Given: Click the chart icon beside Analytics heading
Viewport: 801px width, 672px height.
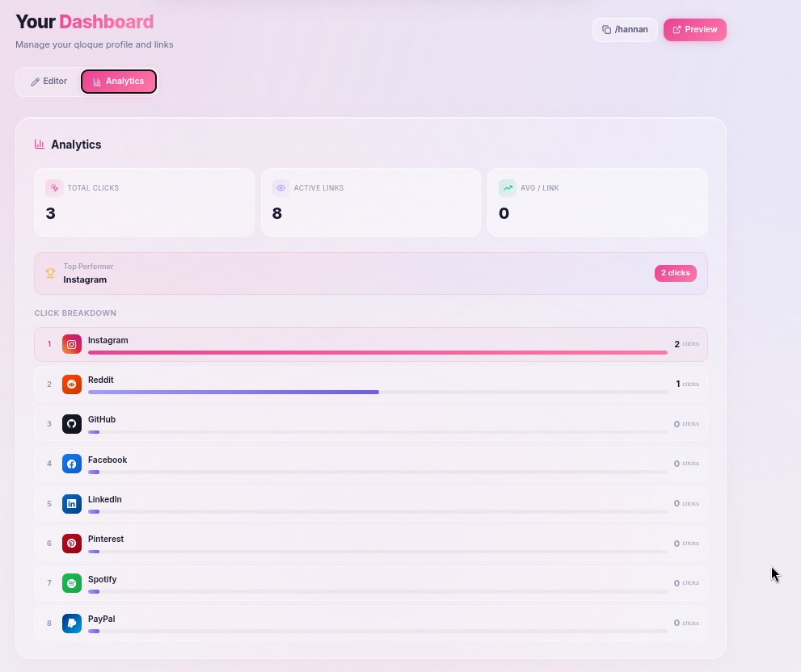Looking at the screenshot, I should pyautogui.click(x=40, y=144).
